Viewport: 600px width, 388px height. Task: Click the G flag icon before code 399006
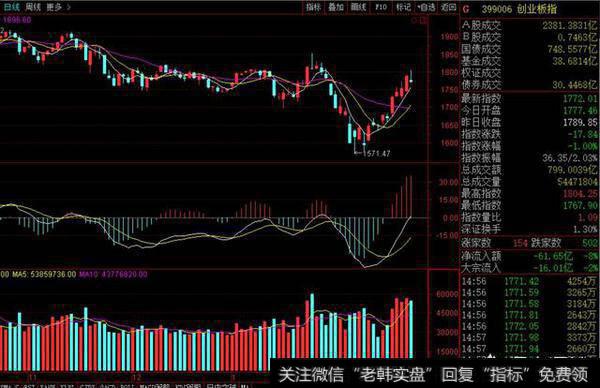point(466,9)
